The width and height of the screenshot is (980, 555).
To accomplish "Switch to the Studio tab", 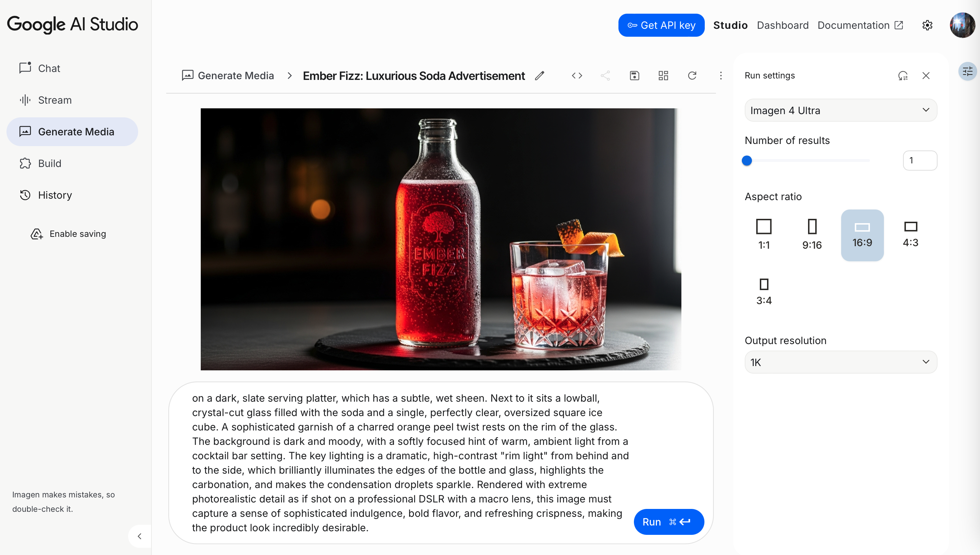I will tap(730, 25).
